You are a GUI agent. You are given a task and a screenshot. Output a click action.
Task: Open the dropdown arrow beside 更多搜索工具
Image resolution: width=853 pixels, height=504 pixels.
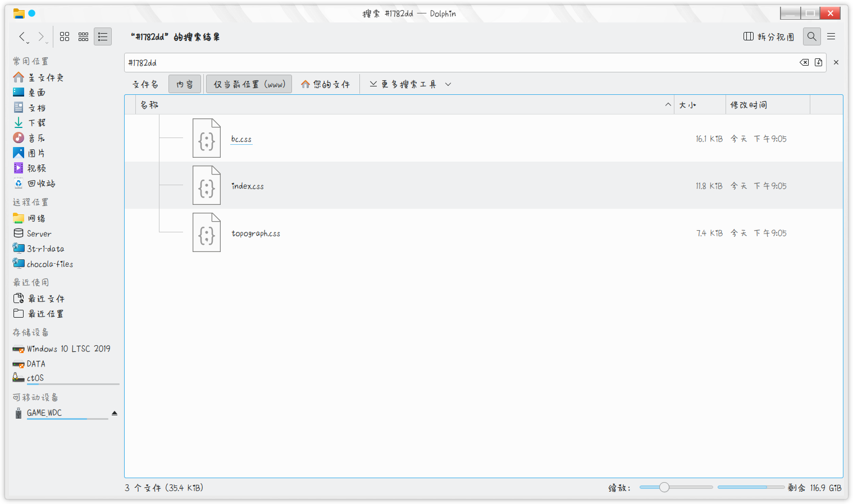(x=448, y=84)
